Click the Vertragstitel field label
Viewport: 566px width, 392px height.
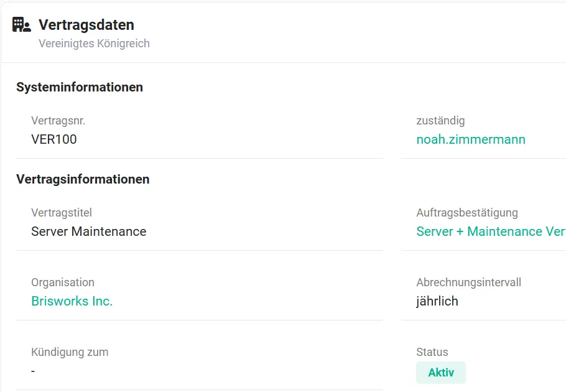click(x=62, y=213)
